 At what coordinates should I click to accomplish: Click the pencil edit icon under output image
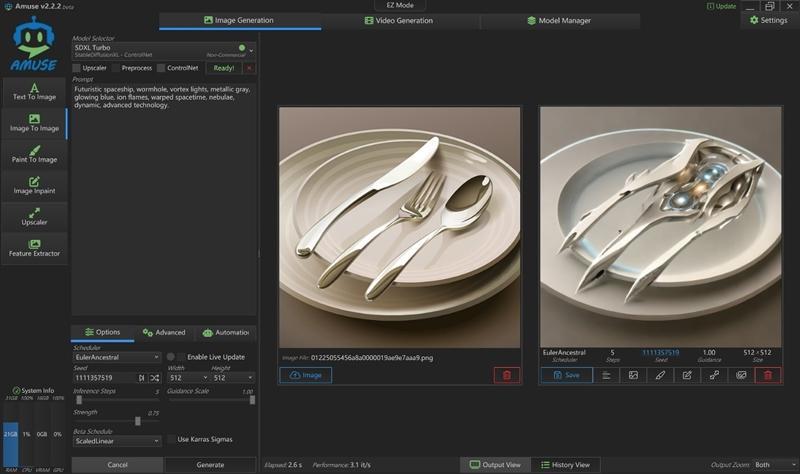660,375
